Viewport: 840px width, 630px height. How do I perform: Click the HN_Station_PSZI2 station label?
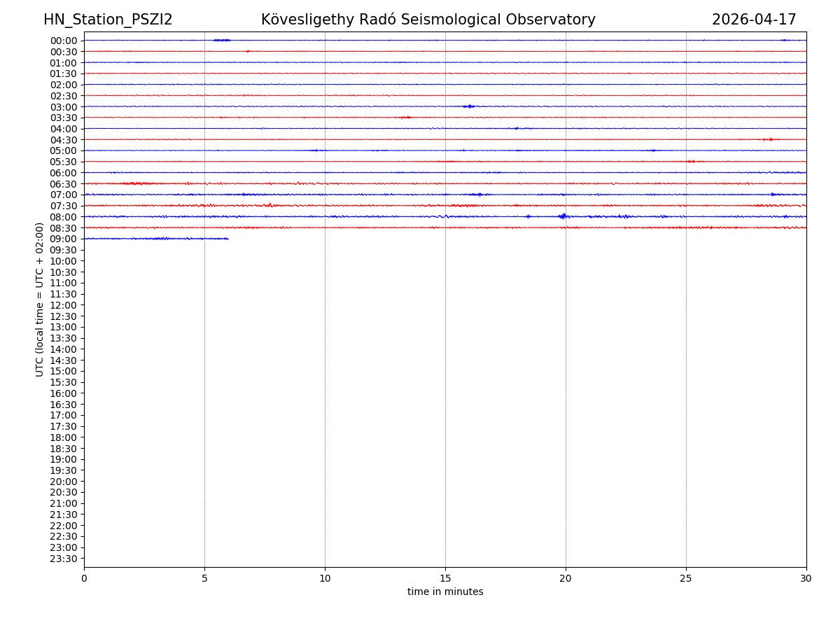(x=108, y=20)
